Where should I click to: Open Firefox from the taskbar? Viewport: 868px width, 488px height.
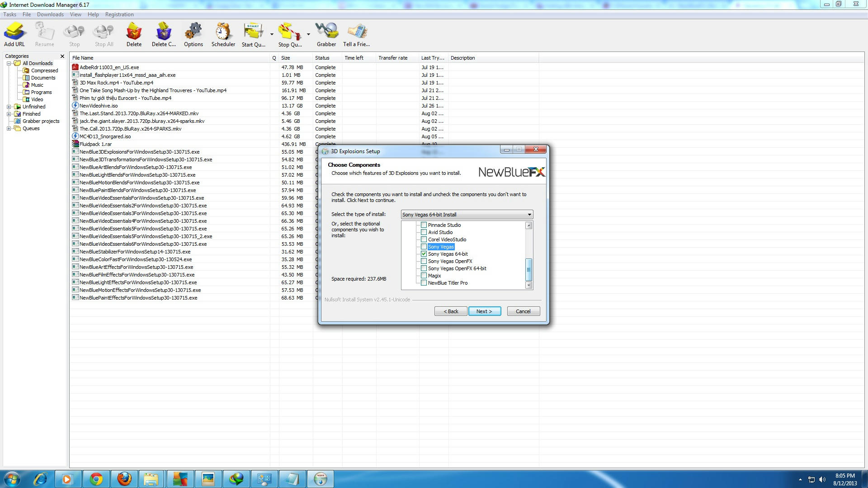[124, 479]
